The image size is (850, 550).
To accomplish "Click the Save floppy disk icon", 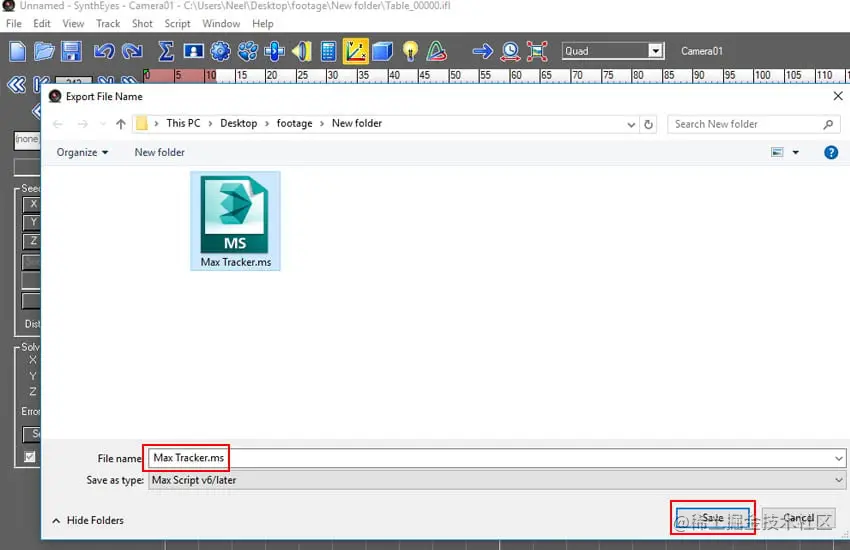I will coord(71,51).
